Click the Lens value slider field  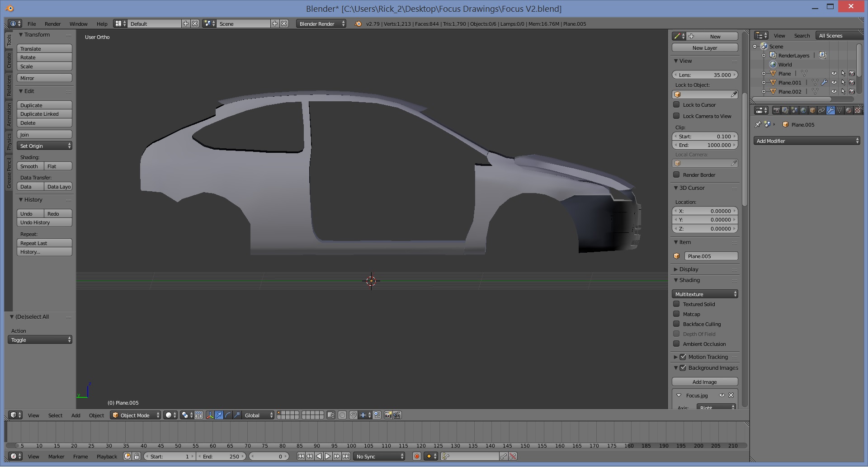[704, 75]
